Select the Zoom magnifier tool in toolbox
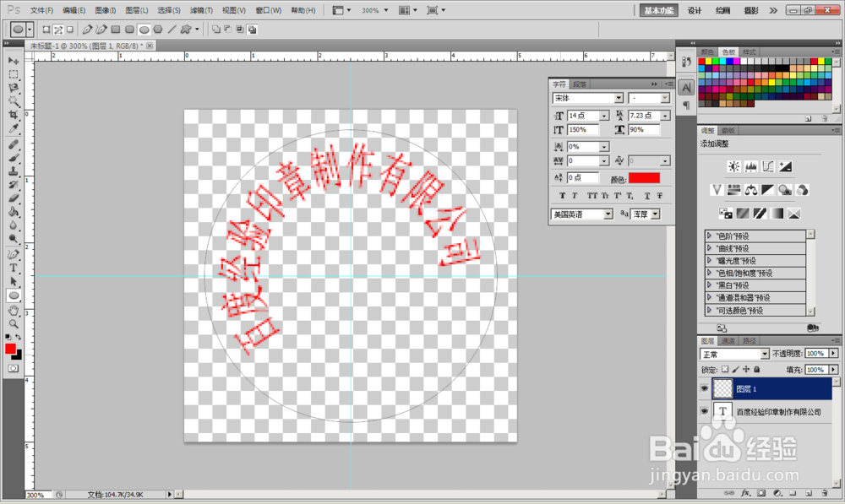Image resolution: width=845 pixels, height=504 pixels. 14,324
